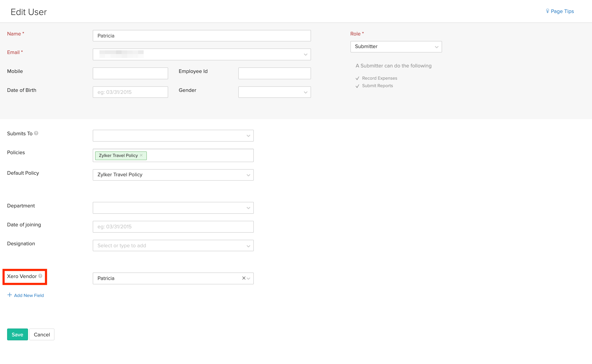Viewport: 592px width, 364px height.
Task: Click the Submits To help icon
Action: click(x=36, y=133)
